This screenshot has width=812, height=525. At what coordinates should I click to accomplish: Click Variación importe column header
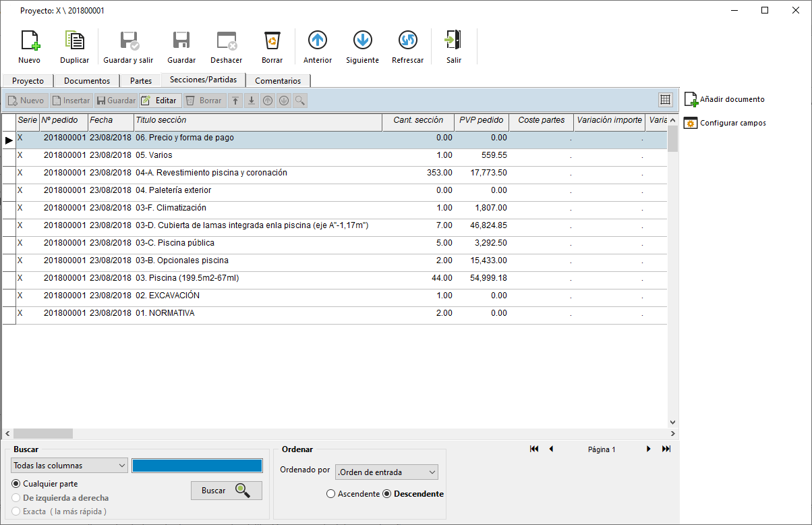(x=610, y=121)
